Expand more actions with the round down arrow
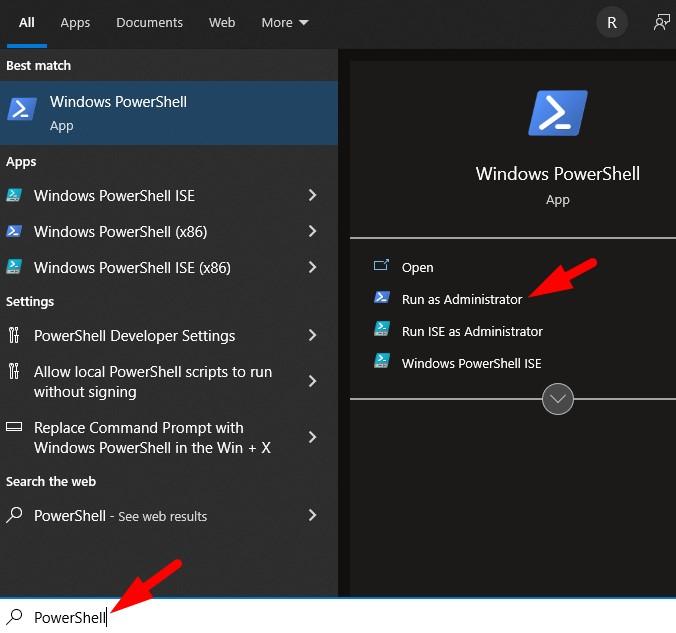The height and width of the screenshot is (633, 676). click(557, 399)
